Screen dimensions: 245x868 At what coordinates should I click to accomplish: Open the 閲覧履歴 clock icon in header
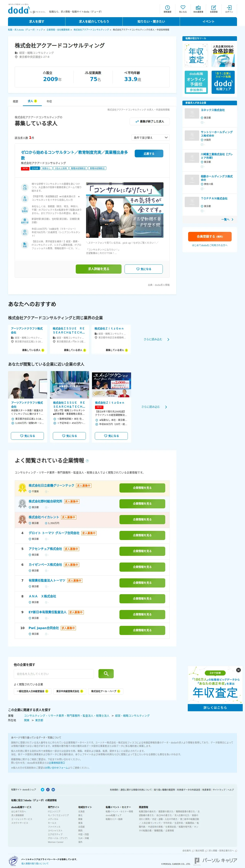168,9
